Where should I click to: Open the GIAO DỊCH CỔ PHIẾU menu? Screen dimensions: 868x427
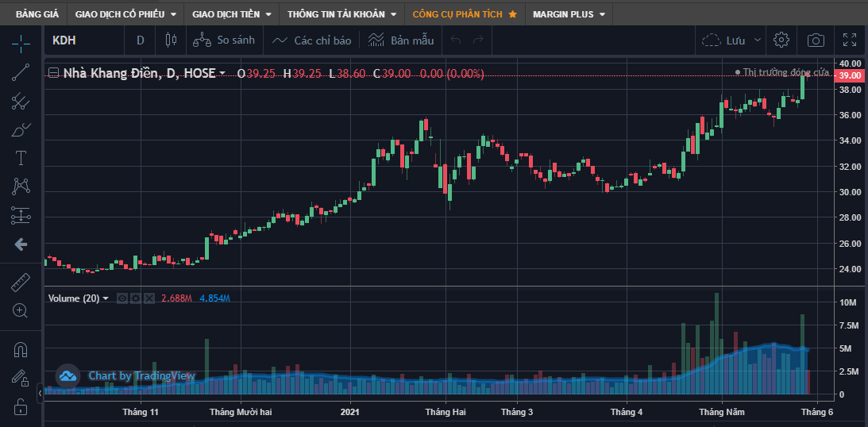pyautogui.click(x=125, y=13)
